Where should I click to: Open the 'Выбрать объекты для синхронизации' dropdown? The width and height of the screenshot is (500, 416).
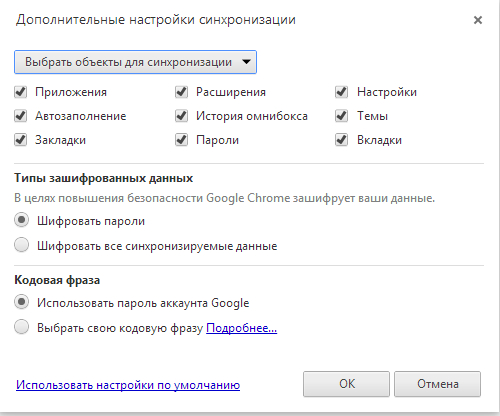coord(135,62)
